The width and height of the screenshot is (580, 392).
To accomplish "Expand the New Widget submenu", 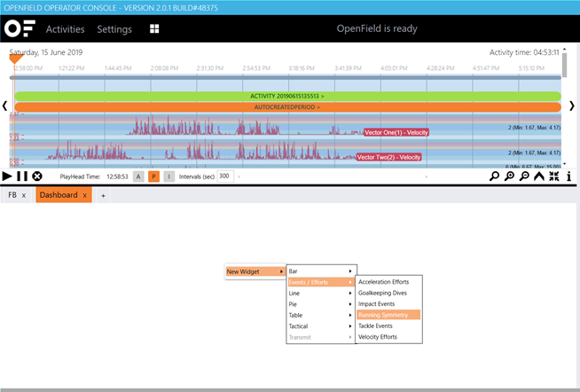I will 255,271.
